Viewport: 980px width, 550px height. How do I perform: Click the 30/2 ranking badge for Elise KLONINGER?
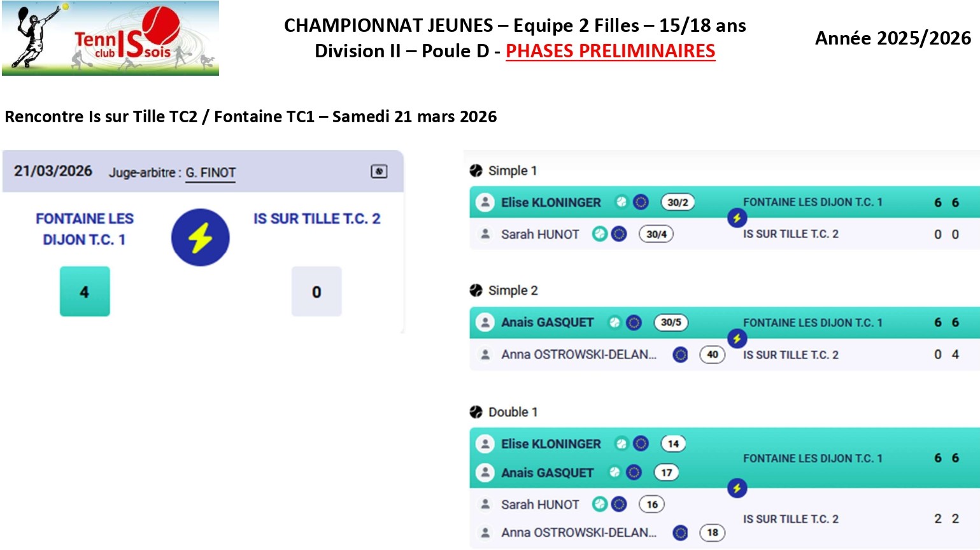678,202
